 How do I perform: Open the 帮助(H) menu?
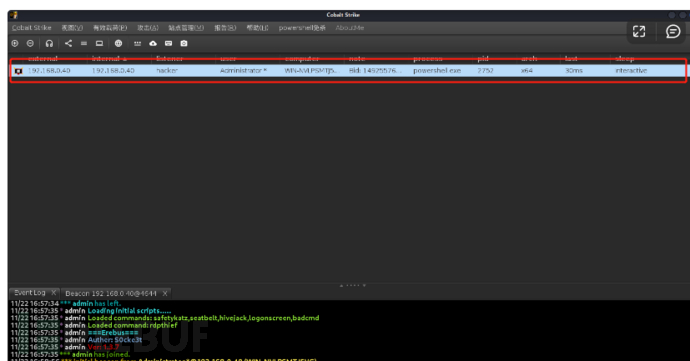pyautogui.click(x=257, y=28)
